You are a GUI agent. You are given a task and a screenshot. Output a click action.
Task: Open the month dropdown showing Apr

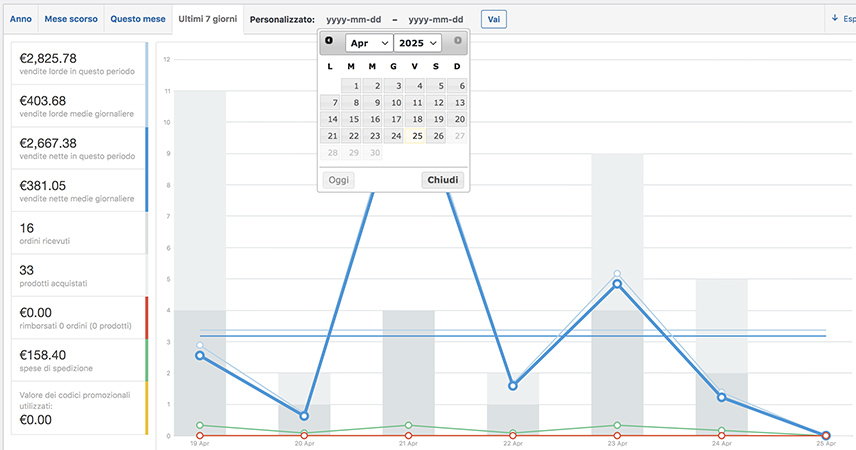tap(368, 43)
